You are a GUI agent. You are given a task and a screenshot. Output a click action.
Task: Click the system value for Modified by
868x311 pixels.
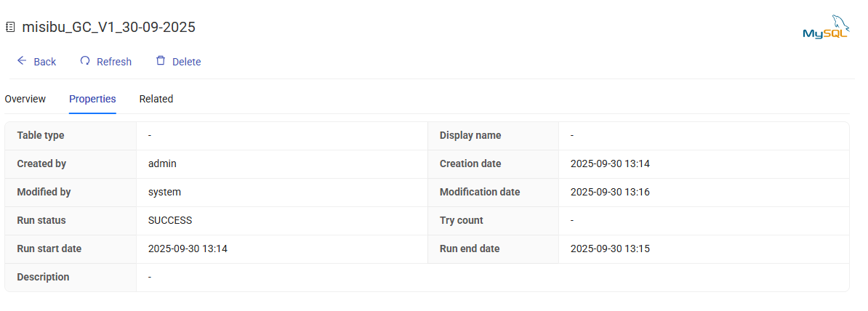[164, 192]
